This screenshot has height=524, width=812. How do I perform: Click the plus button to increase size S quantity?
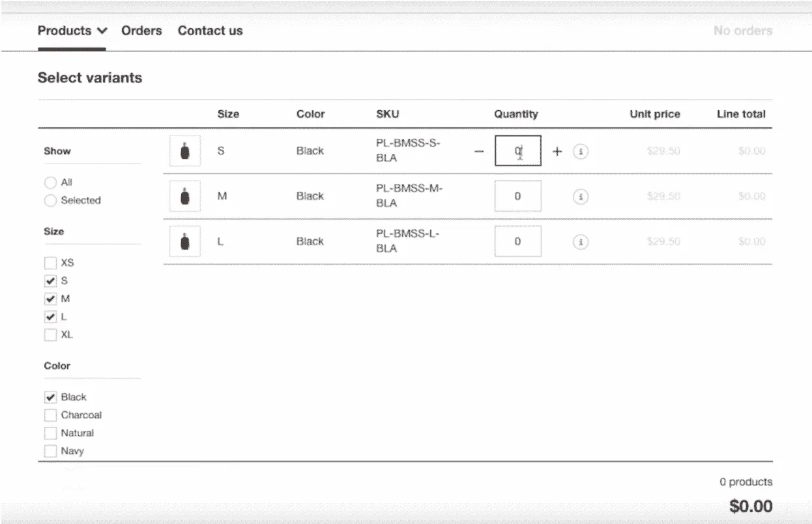tap(557, 151)
